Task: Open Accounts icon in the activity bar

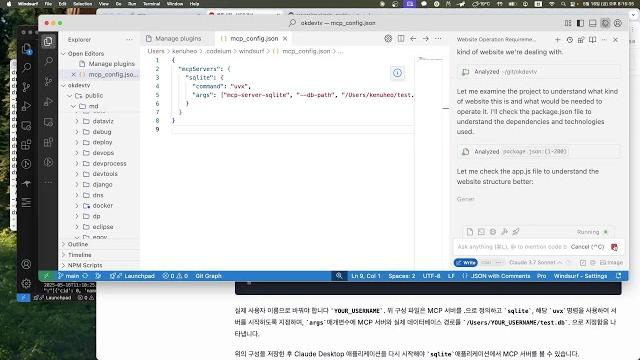Action: (x=26, y=264)
